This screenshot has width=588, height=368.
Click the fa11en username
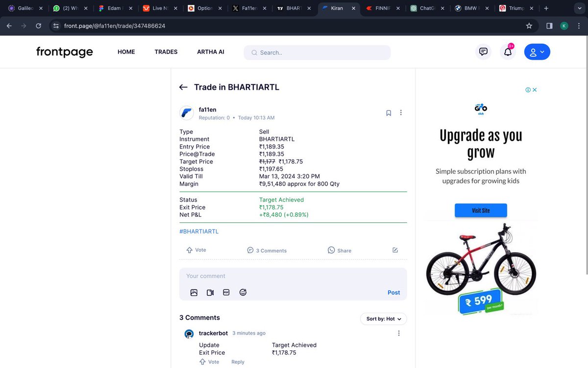pyautogui.click(x=207, y=109)
